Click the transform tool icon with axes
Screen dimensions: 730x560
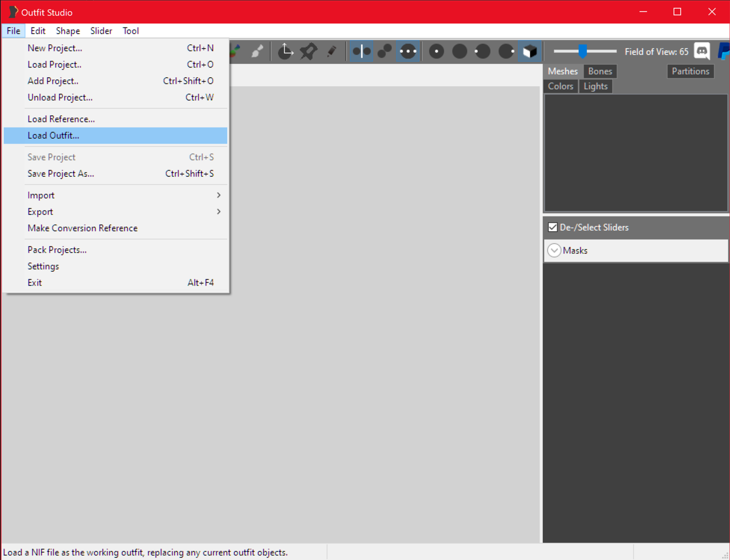(285, 51)
